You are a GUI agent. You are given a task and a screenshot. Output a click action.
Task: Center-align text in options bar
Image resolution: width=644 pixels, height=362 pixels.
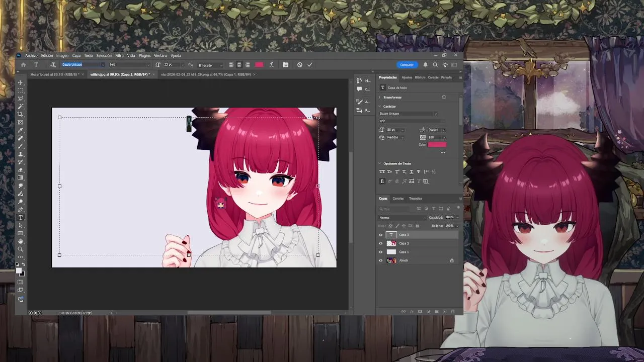tap(239, 64)
